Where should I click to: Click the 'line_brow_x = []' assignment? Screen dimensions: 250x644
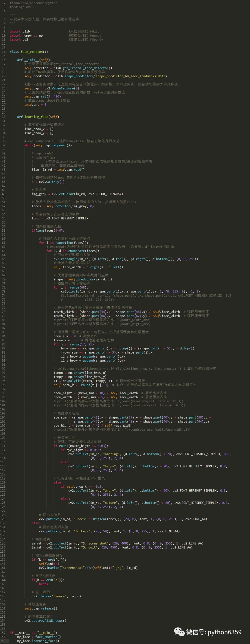tap(39, 129)
